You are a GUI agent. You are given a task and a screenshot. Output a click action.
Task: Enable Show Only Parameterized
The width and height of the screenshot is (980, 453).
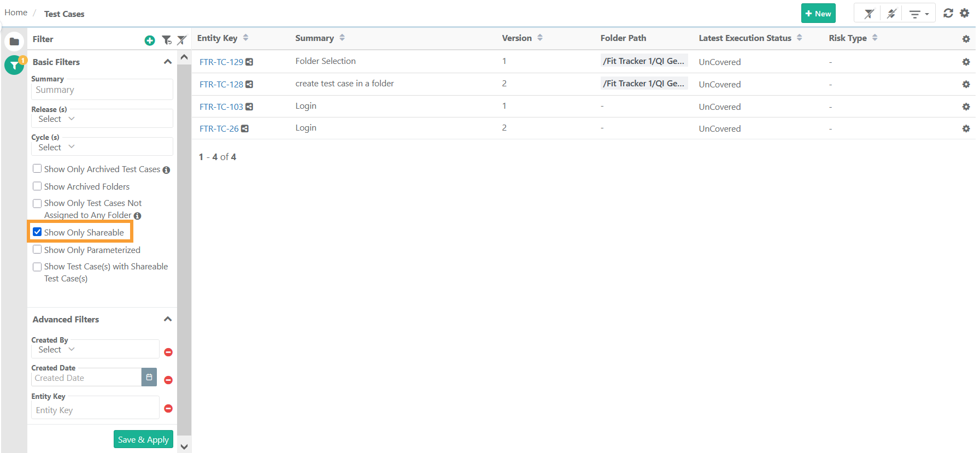tap(37, 249)
